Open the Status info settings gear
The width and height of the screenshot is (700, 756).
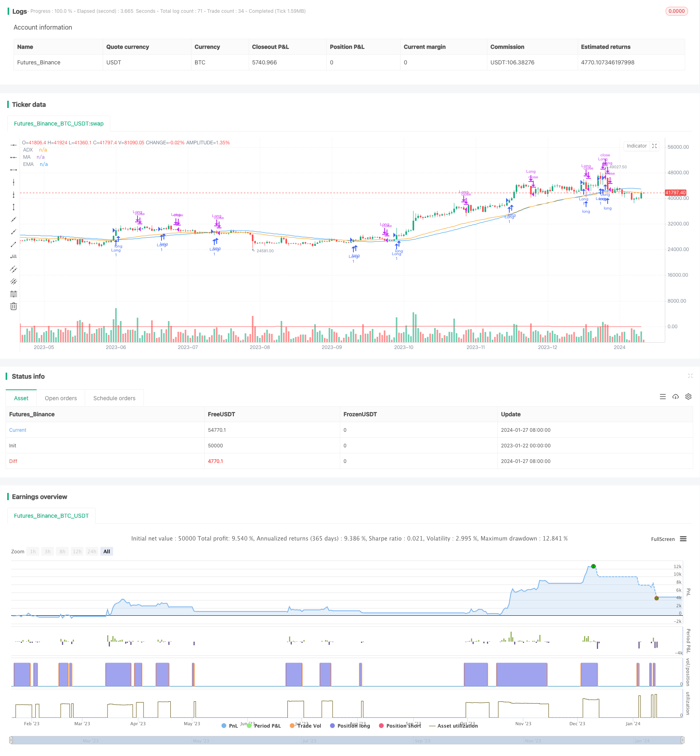688,397
